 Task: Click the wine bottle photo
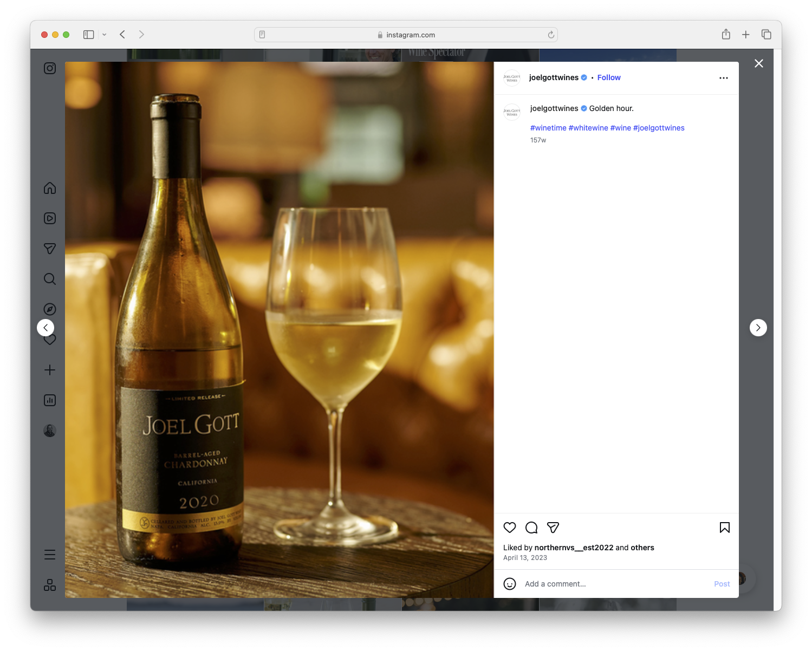click(279, 330)
